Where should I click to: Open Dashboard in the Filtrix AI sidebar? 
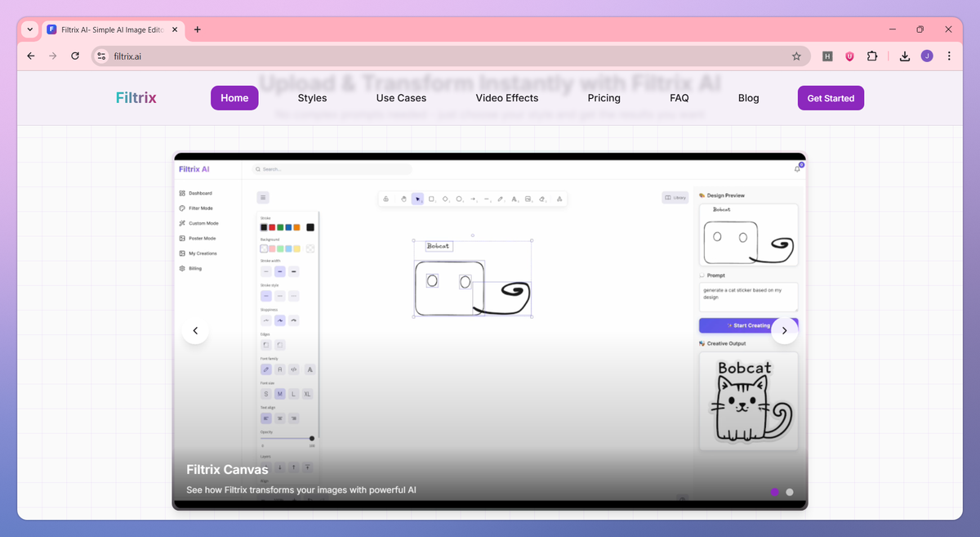(196, 193)
